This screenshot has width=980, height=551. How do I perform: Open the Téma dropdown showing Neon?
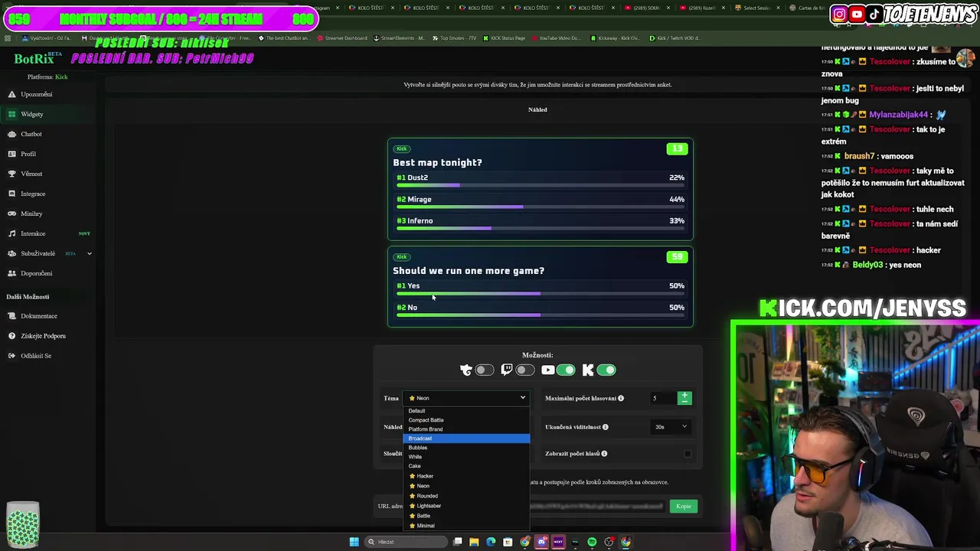click(x=466, y=398)
